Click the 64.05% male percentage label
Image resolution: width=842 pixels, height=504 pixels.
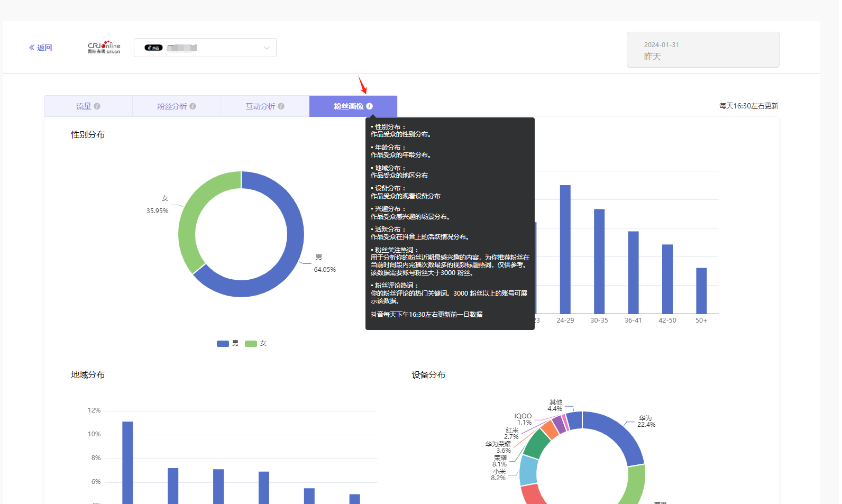[325, 270]
